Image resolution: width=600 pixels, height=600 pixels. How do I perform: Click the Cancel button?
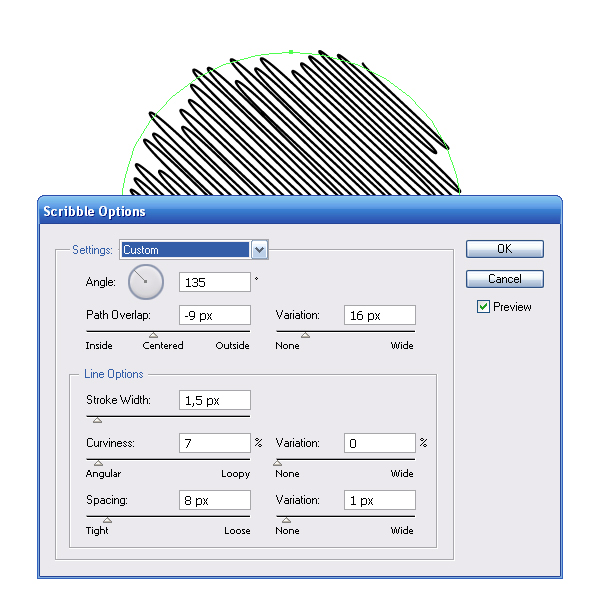pos(505,279)
